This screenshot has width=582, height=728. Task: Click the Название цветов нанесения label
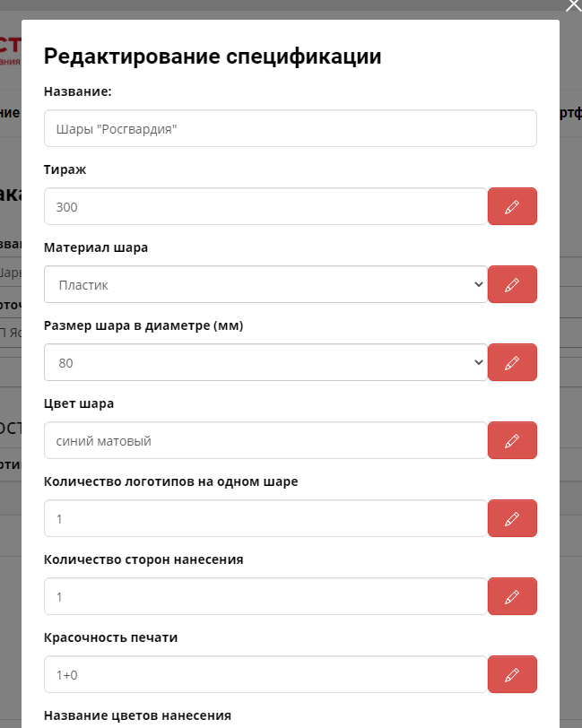pos(137,715)
